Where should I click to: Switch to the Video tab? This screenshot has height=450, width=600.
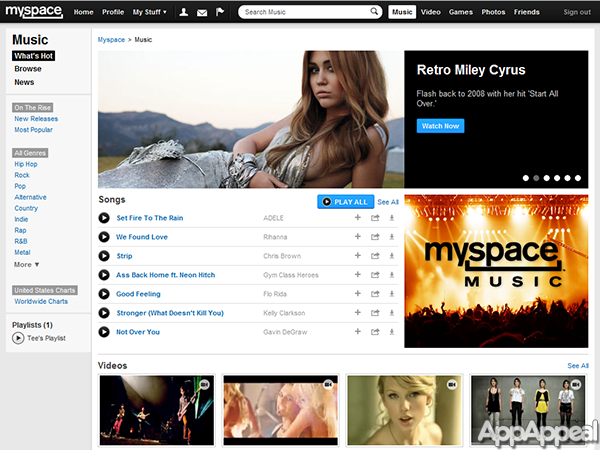(x=430, y=12)
